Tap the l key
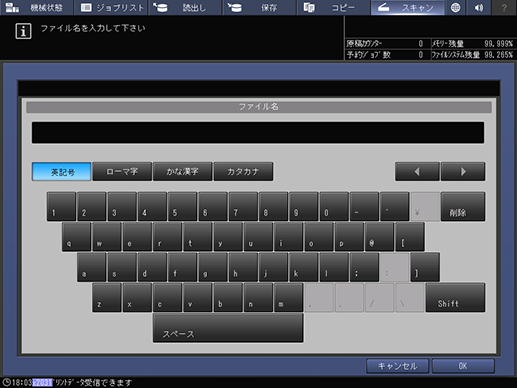The height and width of the screenshot is (388, 517). click(x=334, y=267)
